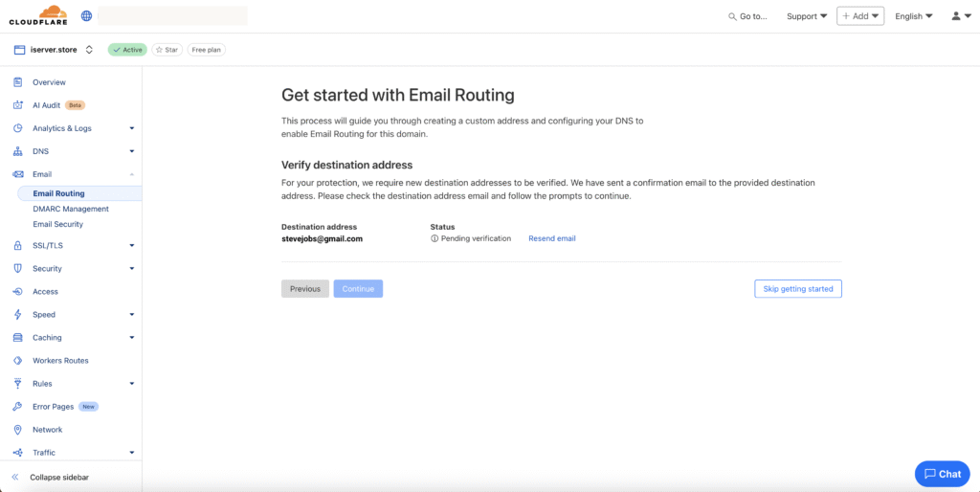This screenshot has height=492, width=980.
Task: Click the SSL/TLS padlock icon
Action: pos(18,246)
